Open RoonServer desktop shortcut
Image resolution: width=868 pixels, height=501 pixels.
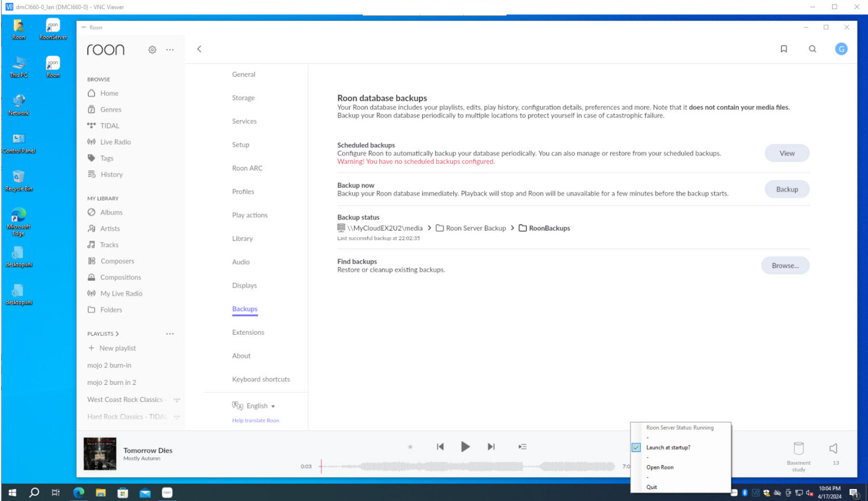pos(53,30)
